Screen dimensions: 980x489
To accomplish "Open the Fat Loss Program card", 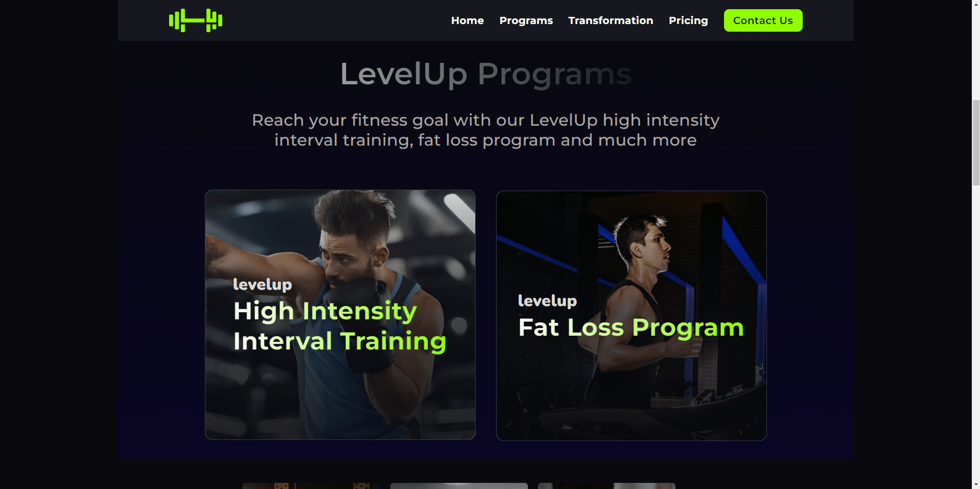I will 631,316.
